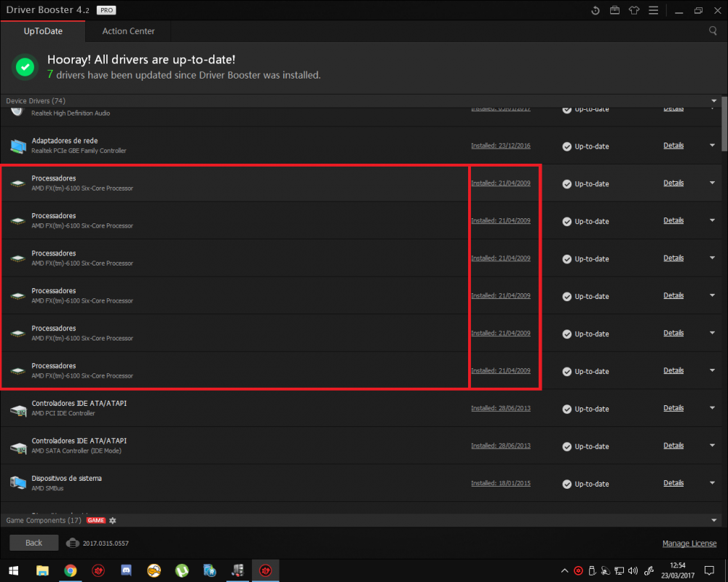Click the Installed: 23/12/2016 link
The height and width of the screenshot is (582, 728).
tap(501, 145)
